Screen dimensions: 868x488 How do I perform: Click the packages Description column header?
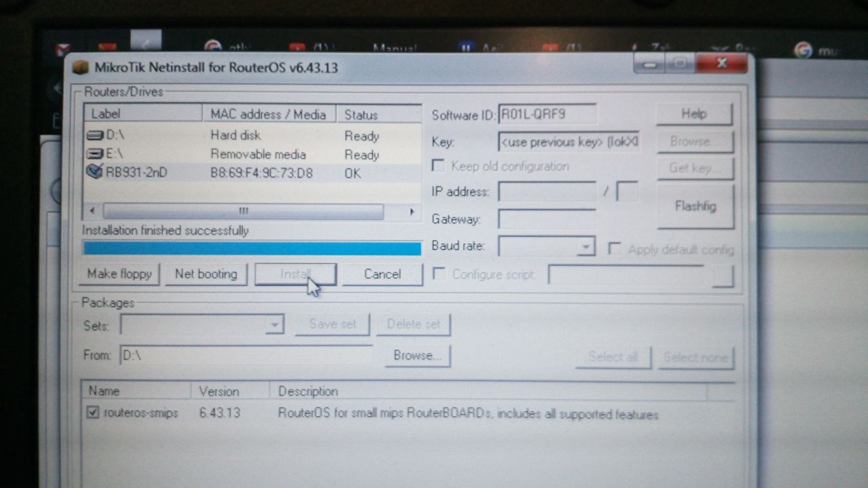(488, 391)
